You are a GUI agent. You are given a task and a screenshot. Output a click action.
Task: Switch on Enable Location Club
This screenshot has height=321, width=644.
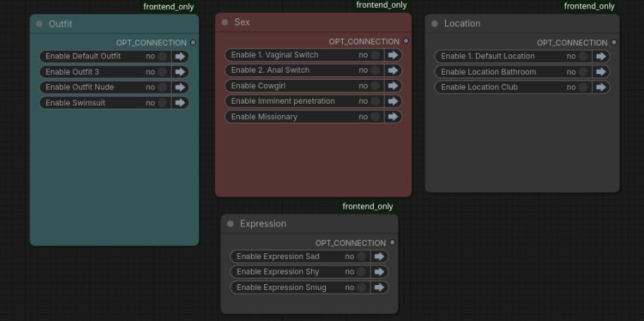(x=583, y=87)
